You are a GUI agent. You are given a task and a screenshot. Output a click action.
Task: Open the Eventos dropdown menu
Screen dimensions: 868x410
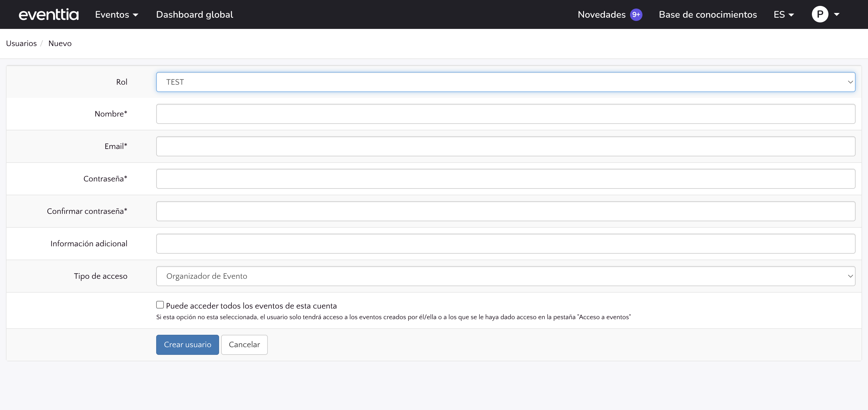(x=116, y=14)
